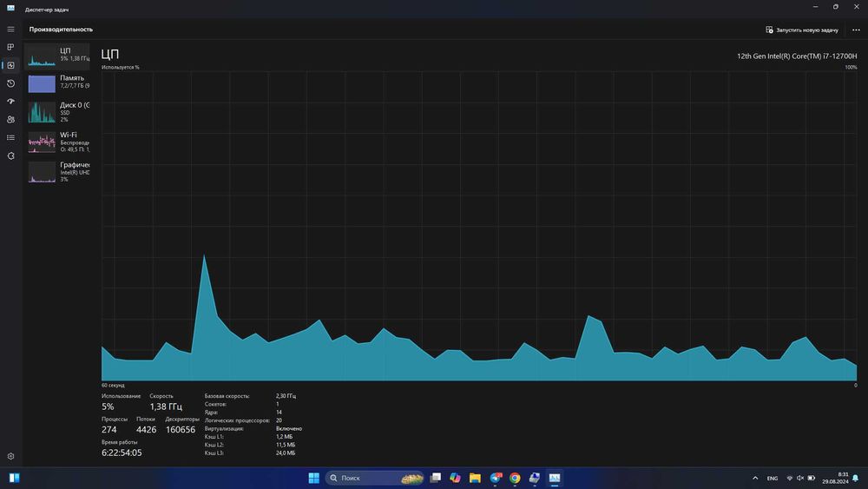Open the Services page icon
868x489 pixels.
tap(10, 156)
